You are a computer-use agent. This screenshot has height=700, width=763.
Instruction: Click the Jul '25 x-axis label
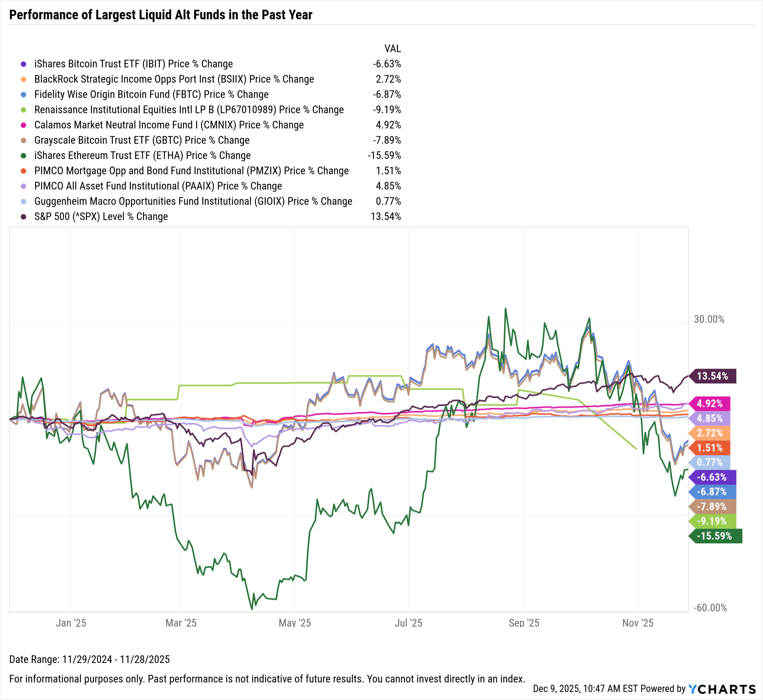click(x=408, y=623)
